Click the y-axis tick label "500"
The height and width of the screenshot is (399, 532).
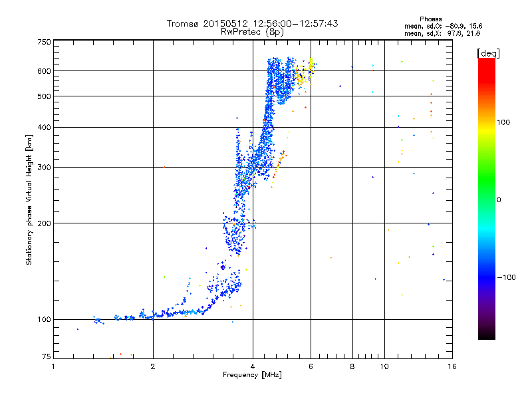tap(44, 96)
